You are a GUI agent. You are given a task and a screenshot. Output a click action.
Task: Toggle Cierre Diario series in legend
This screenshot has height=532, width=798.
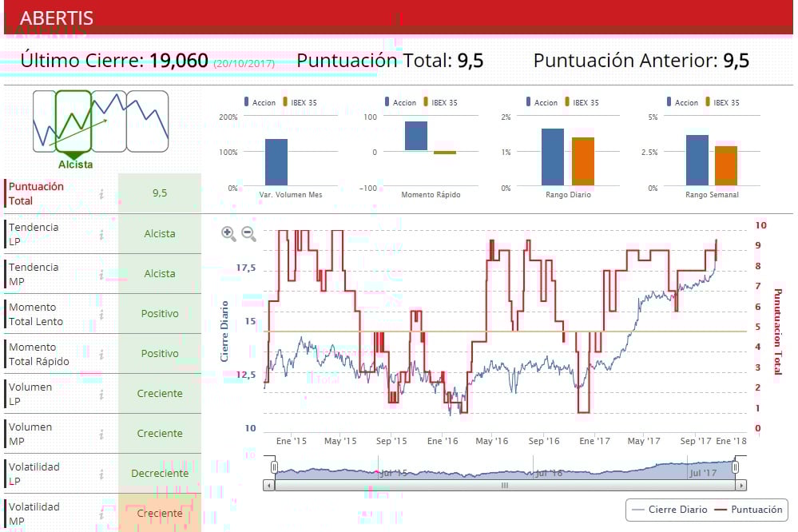669,510
